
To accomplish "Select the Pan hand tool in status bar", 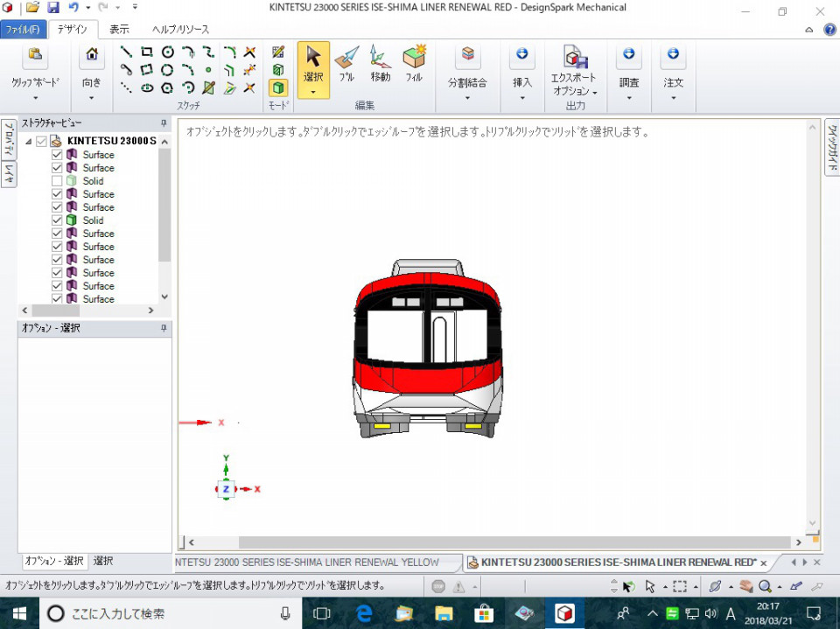I will pos(745,586).
